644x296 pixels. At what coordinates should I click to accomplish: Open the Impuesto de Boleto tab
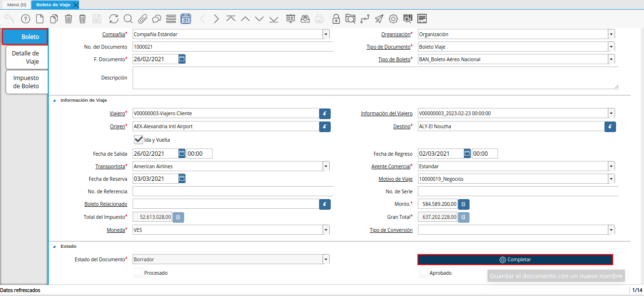[x=27, y=82]
